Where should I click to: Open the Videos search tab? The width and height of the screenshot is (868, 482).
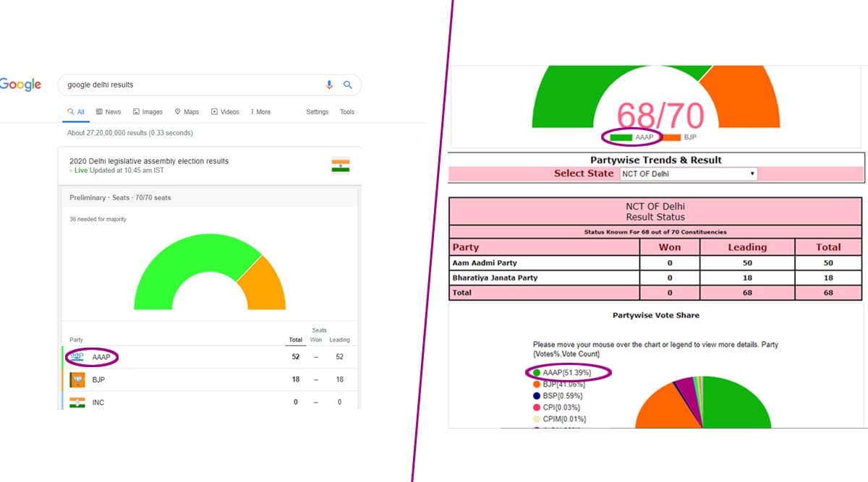coord(225,112)
